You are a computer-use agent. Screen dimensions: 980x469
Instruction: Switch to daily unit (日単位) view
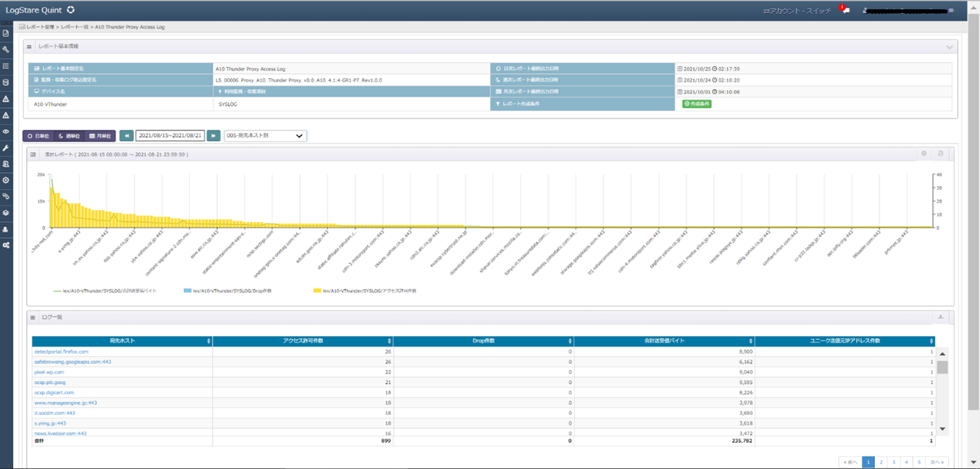[x=38, y=136]
